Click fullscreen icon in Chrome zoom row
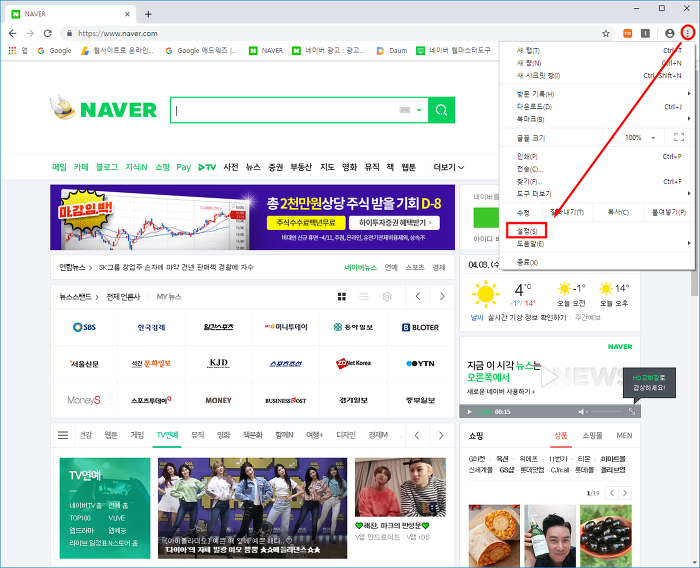The width and height of the screenshot is (700, 568). click(x=679, y=138)
